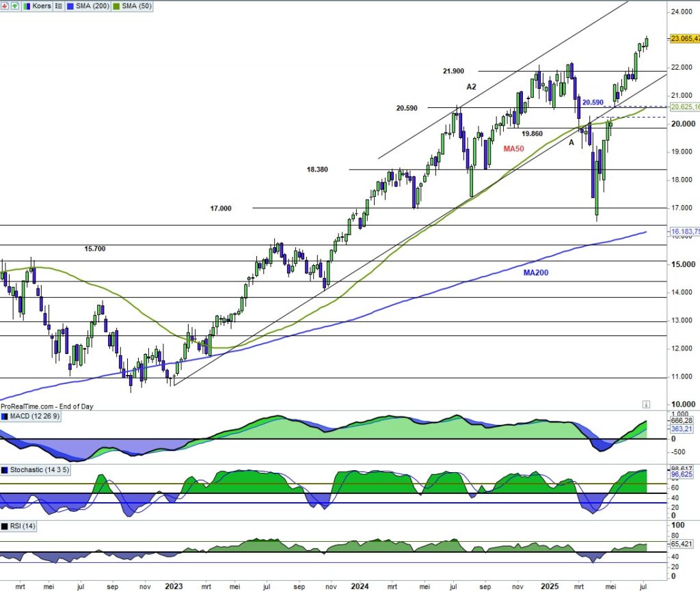Viewport: 700px width, 591px height.
Task: Open RSI (14) settings label
Action: tap(23, 525)
